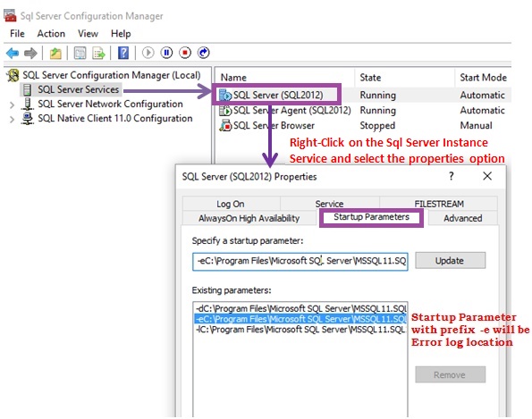Viewport: 532px width, 419px height.
Task: Click the SQL Server (SQL2012) service icon
Action: click(x=225, y=95)
